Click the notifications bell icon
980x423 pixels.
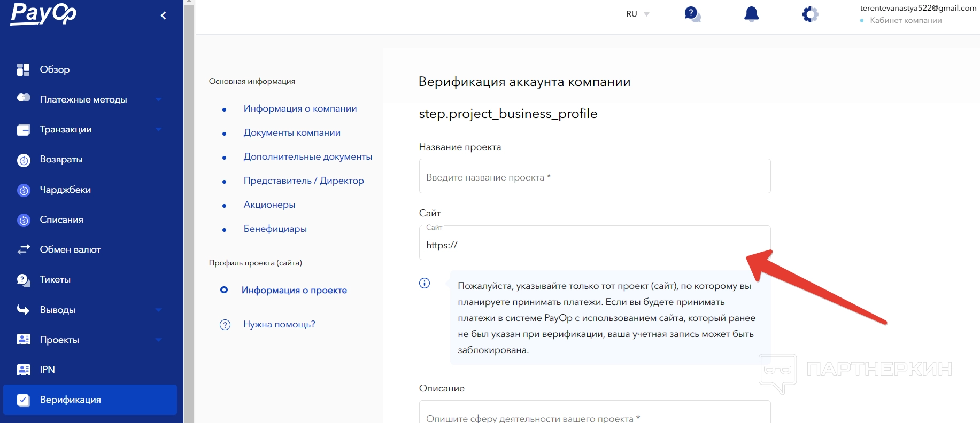tap(751, 14)
